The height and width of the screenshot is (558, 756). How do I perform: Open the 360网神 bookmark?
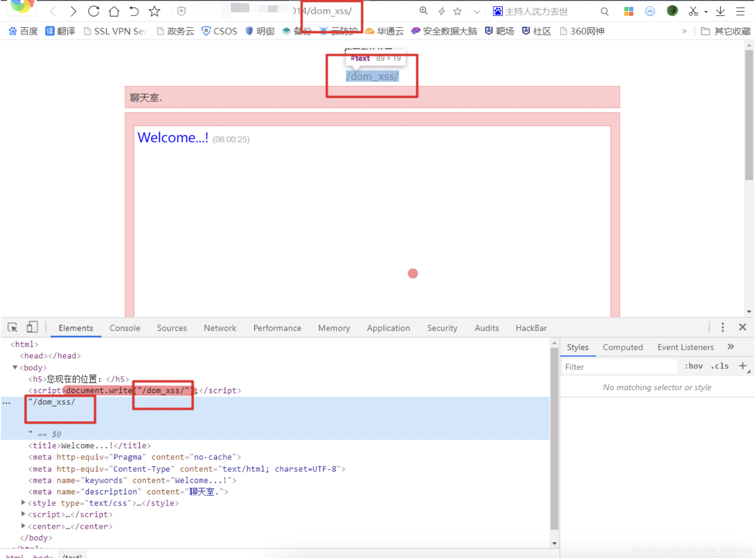[x=582, y=31]
